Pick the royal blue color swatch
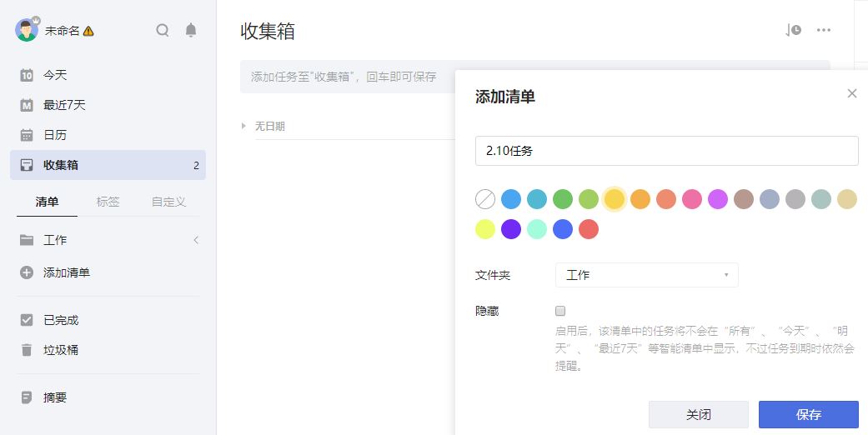868x435 pixels. (x=563, y=229)
